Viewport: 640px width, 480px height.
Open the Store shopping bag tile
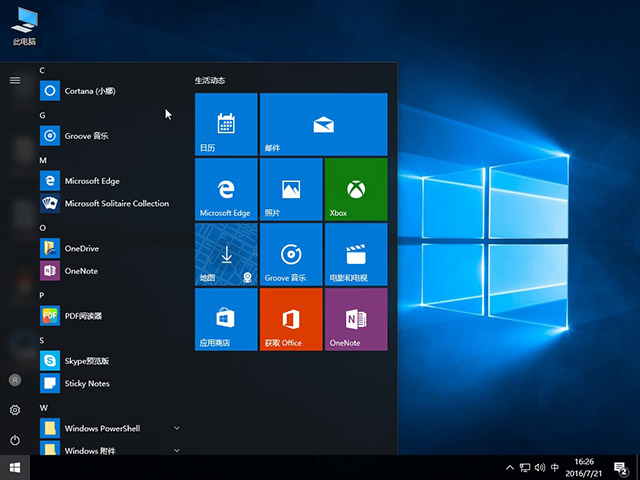tap(226, 319)
